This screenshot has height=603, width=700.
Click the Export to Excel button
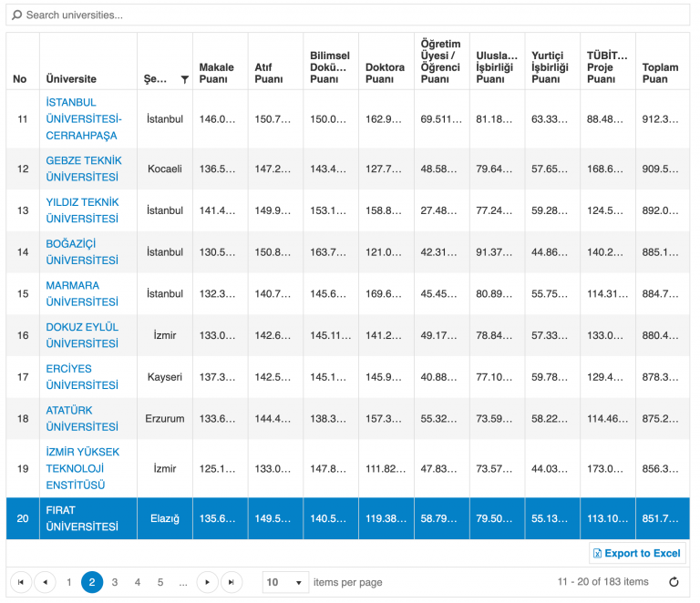tap(637, 553)
